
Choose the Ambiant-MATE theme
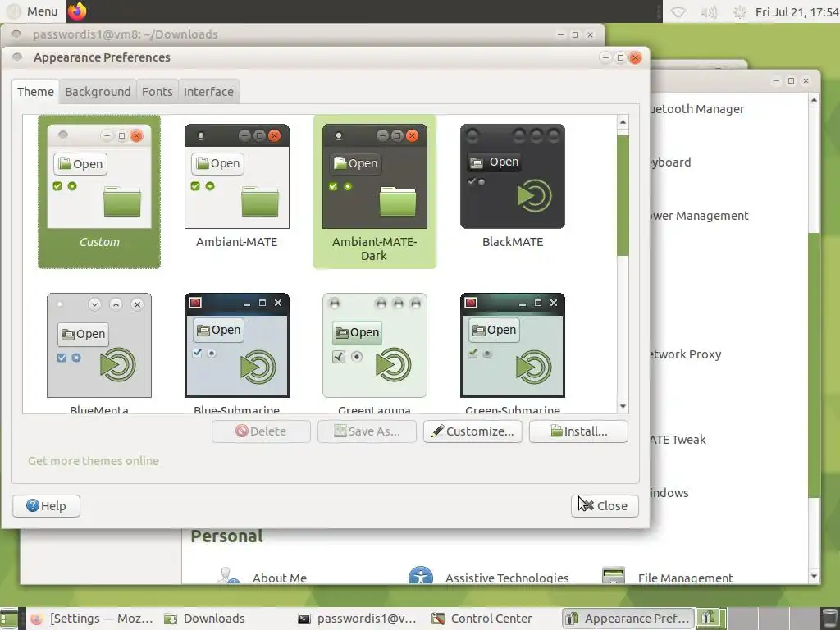pyautogui.click(x=237, y=186)
